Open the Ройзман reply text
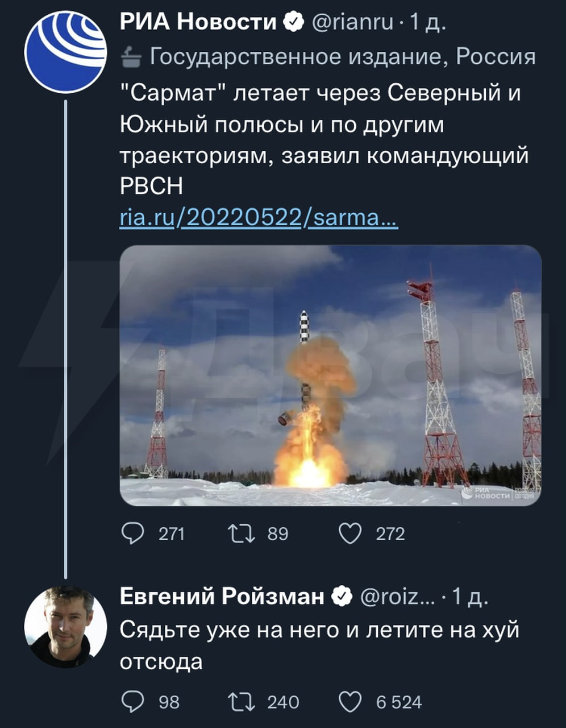 point(318,646)
